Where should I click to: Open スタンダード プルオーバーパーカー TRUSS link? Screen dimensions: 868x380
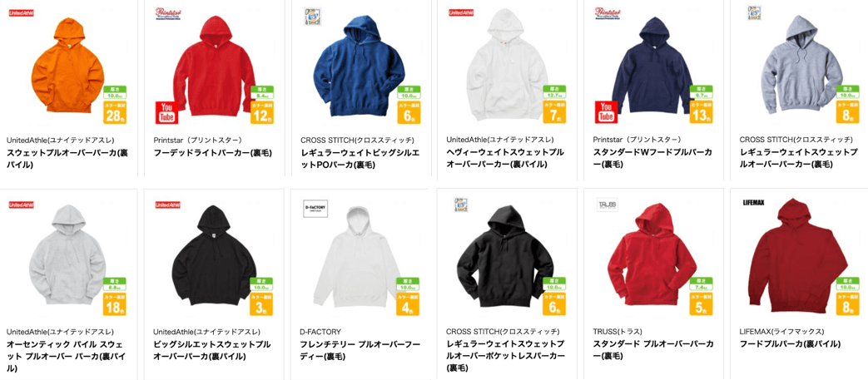[x=652, y=350]
